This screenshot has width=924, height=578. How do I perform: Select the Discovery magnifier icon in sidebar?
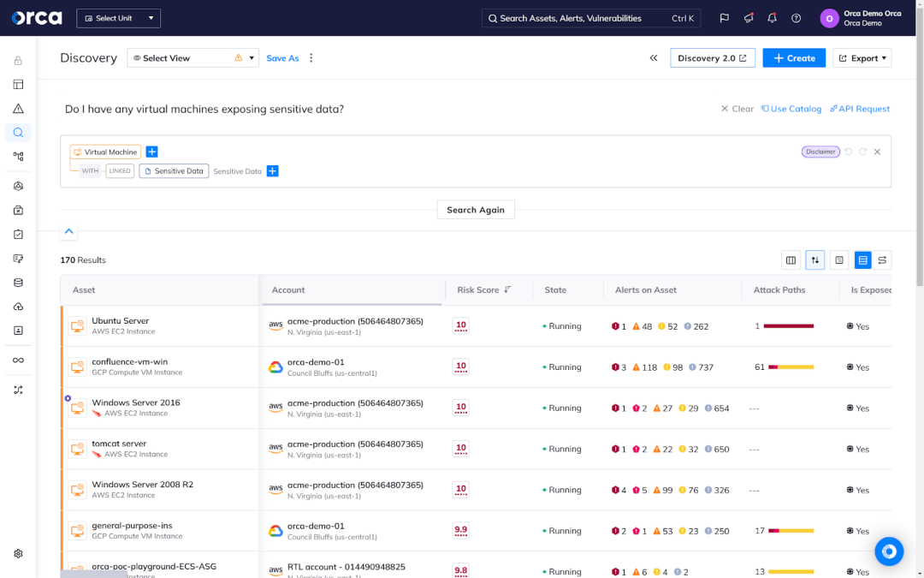pyautogui.click(x=18, y=133)
